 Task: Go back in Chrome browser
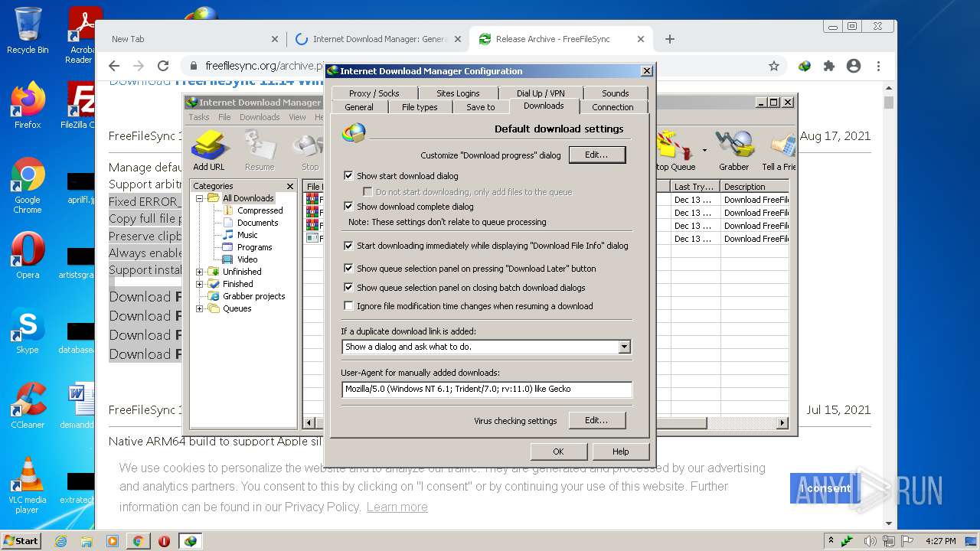(114, 66)
